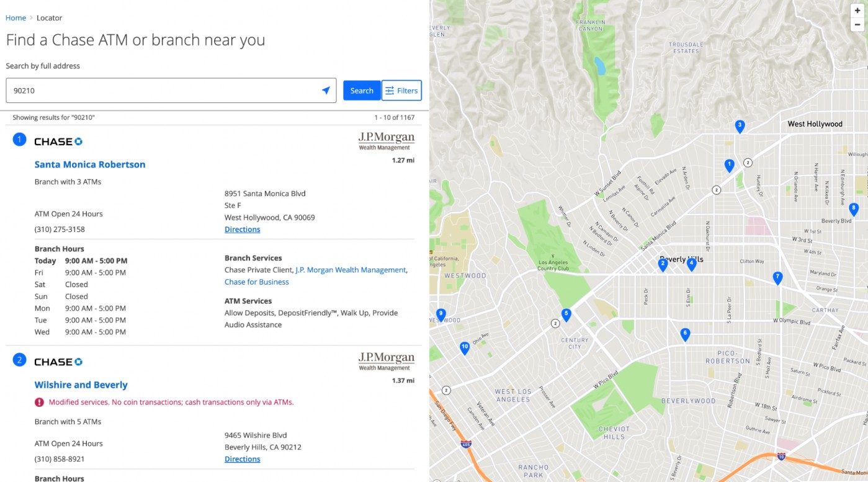The image size is (868, 482).
Task: Click phone number (310) 275-3158
Action: pyautogui.click(x=60, y=230)
